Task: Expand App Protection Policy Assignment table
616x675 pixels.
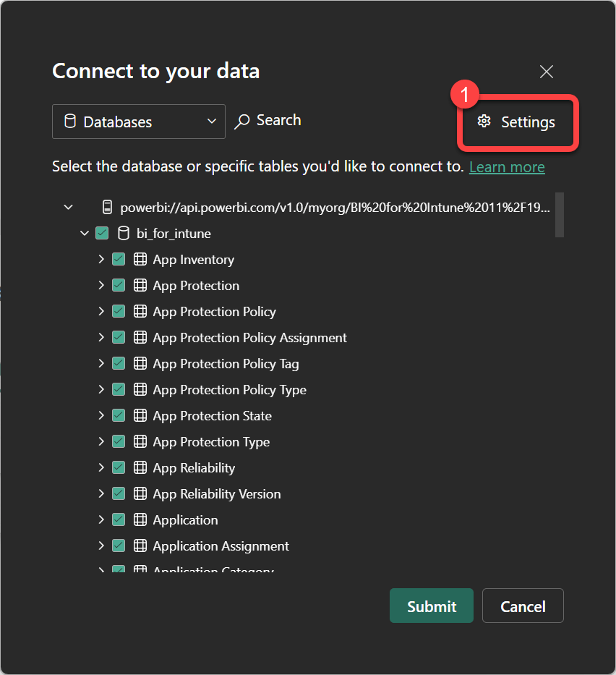Action: pos(101,337)
